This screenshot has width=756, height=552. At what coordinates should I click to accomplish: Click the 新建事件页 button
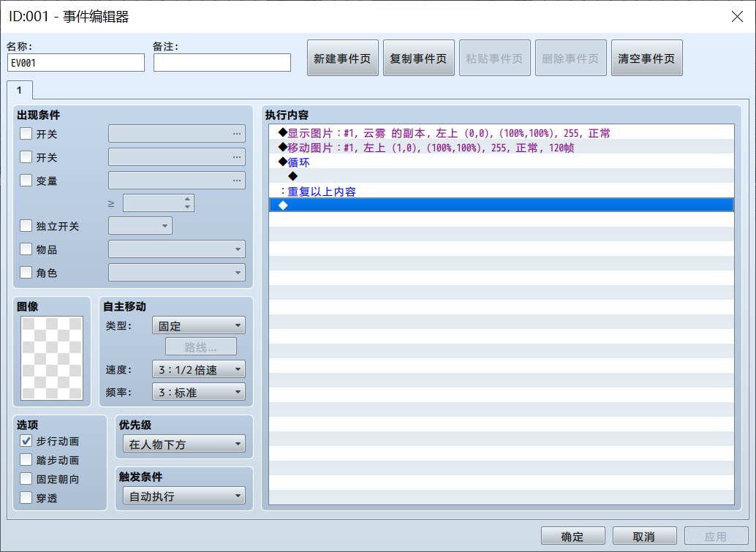point(343,58)
